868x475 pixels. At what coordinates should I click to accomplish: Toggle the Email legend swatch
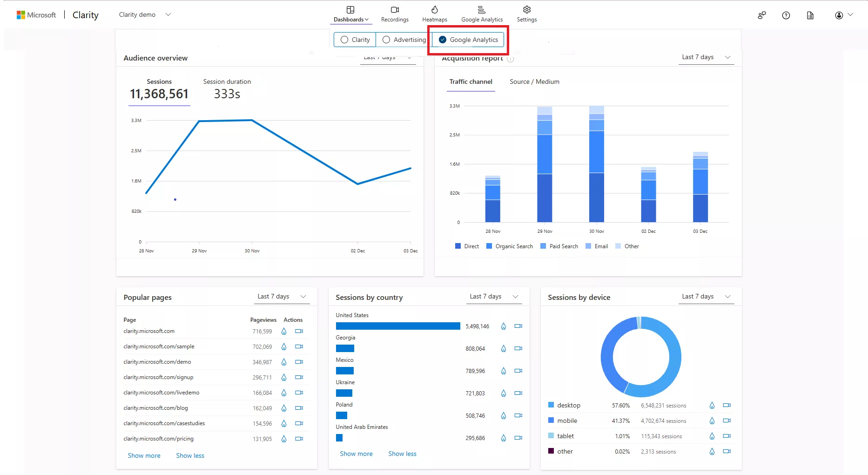pos(588,246)
